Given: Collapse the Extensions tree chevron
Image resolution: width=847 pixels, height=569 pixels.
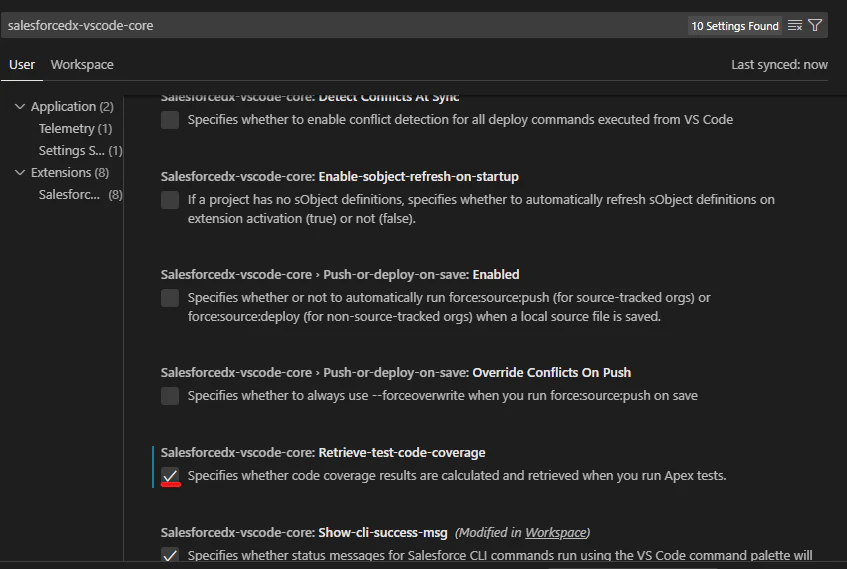Looking at the screenshot, I should click(x=20, y=172).
